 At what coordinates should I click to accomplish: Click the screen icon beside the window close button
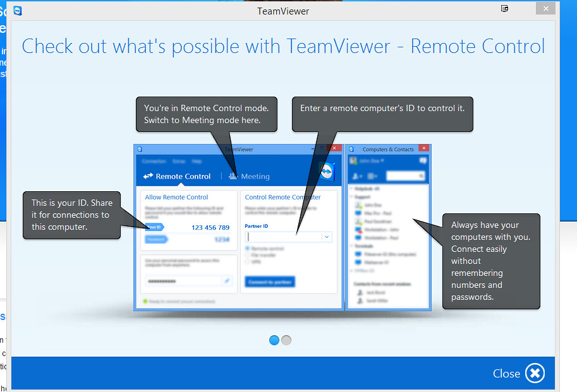tap(504, 8)
